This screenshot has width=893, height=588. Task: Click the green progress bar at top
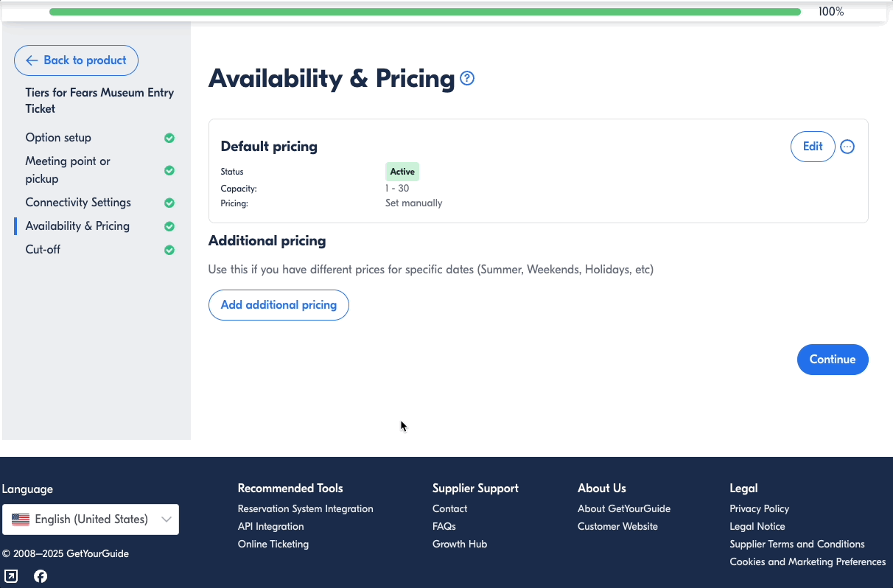click(x=424, y=12)
